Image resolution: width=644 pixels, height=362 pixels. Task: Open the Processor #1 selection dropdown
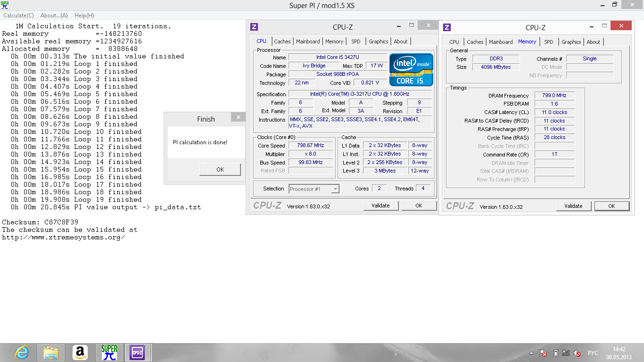pyautogui.click(x=314, y=189)
